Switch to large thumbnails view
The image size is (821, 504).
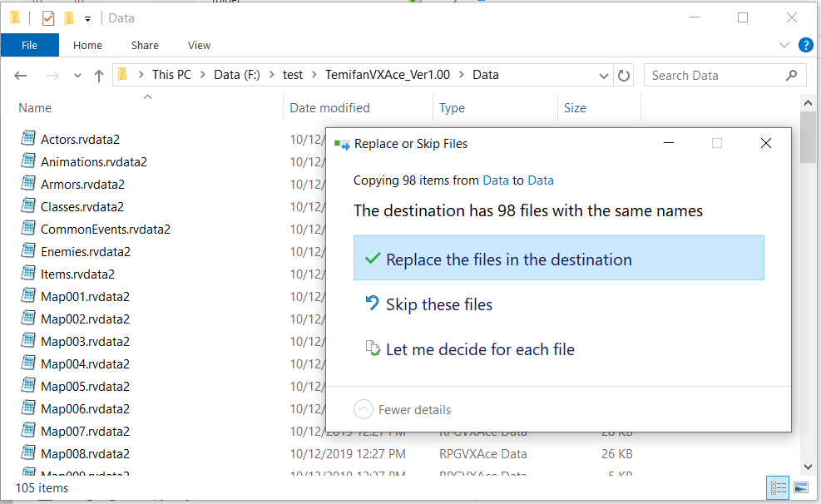[800, 487]
